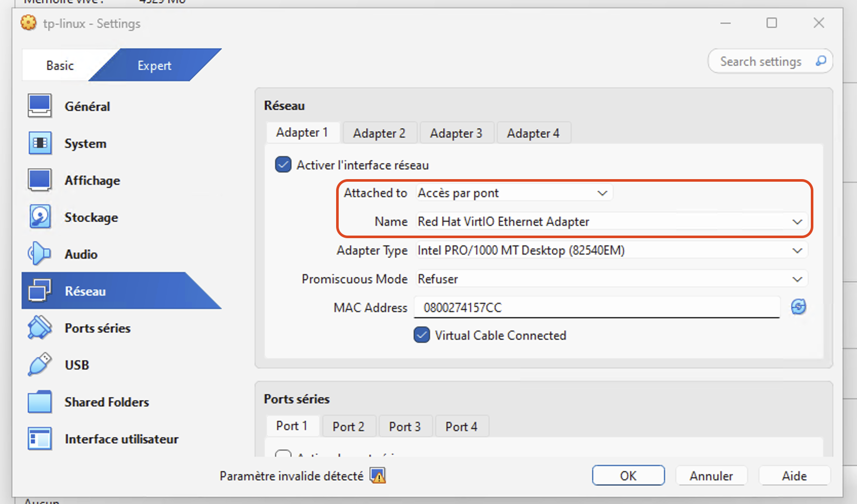Open Stockage disk icon section
Screen dimensions: 857x504
(x=40, y=217)
